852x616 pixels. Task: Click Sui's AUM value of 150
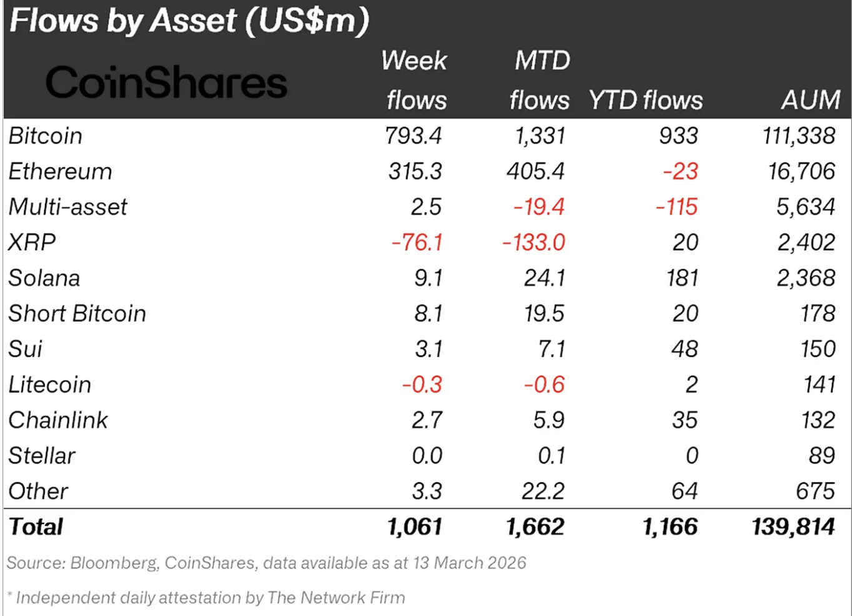818,349
